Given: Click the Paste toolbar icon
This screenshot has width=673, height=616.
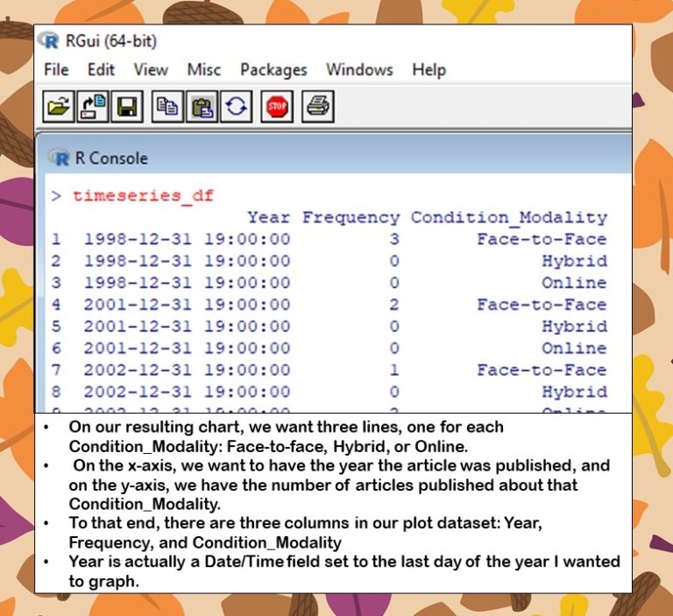Looking at the screenshot, I should click(202, 108).
